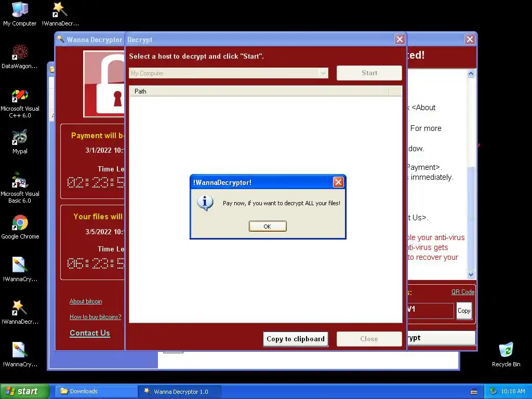Open the QR Code link

click(x=463, y=292)
